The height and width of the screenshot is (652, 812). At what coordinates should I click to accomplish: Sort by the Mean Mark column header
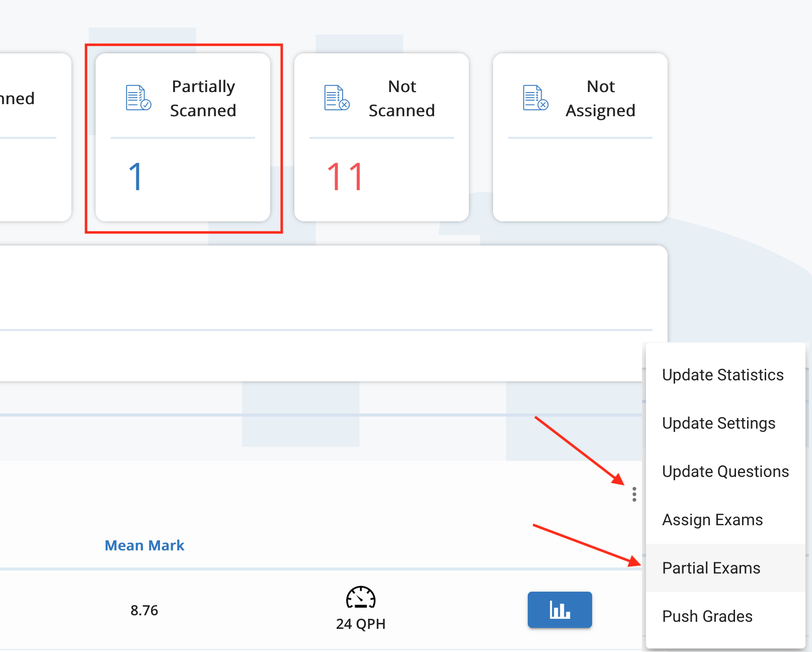point(144,545)
